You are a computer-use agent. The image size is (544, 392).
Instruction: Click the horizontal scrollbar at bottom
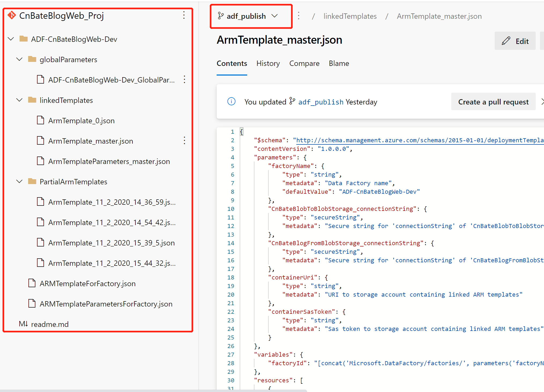(153, 391)
